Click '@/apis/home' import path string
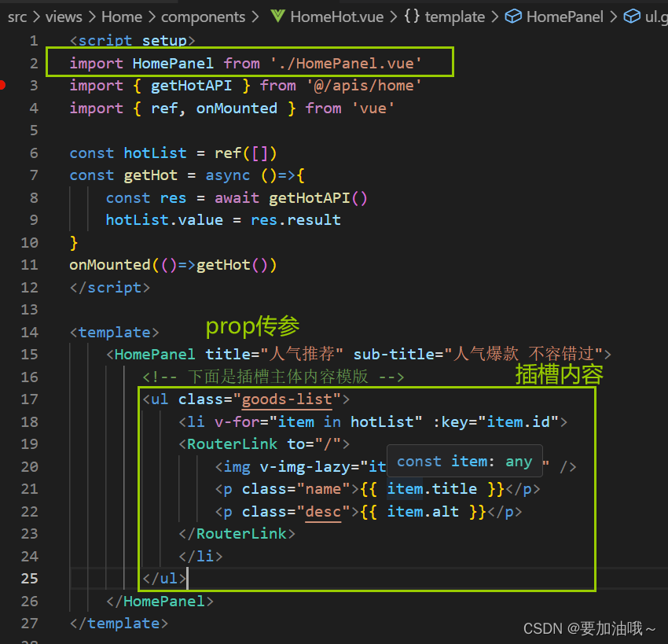The width and height of the screenshot is (668, 644). click(364, 86)
